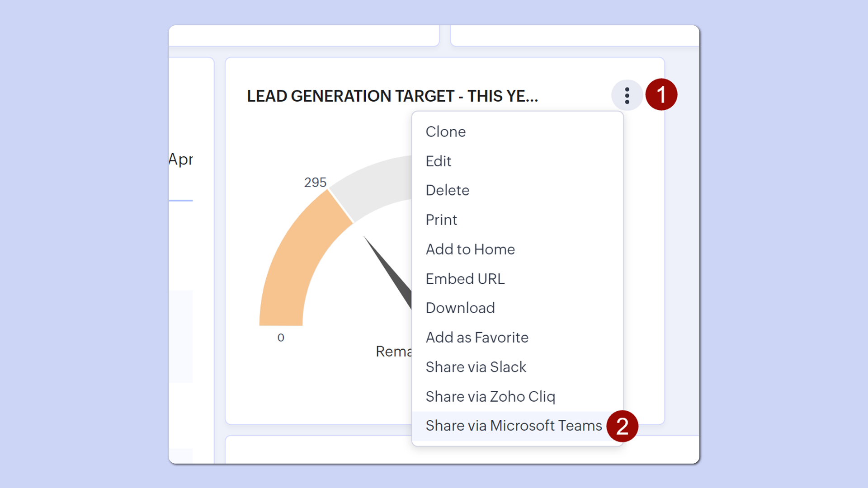Click the Apr tab label
This screenshot has width=868, height=488.
(x=181, y=159)
